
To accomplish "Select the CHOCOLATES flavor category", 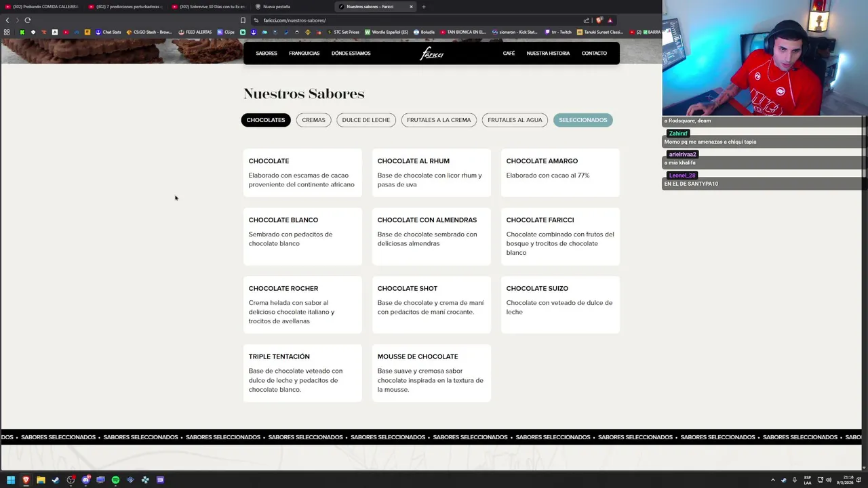I will point(266,120).
